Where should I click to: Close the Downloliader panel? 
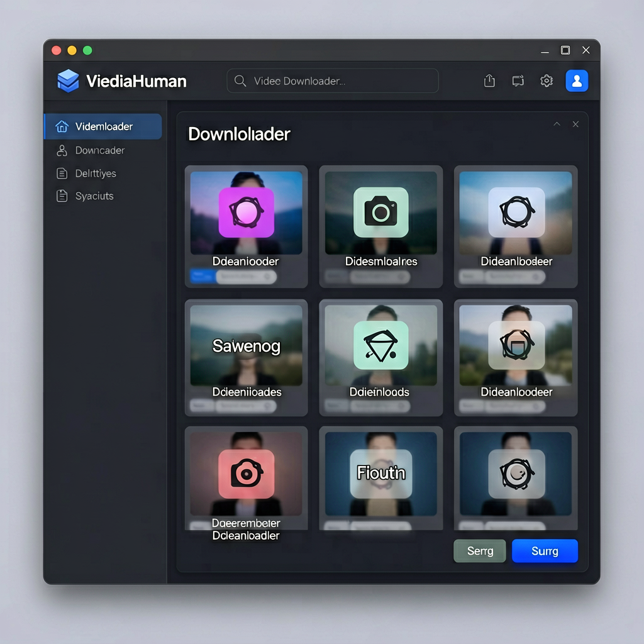pyautogui.click(x=576, y=124)
